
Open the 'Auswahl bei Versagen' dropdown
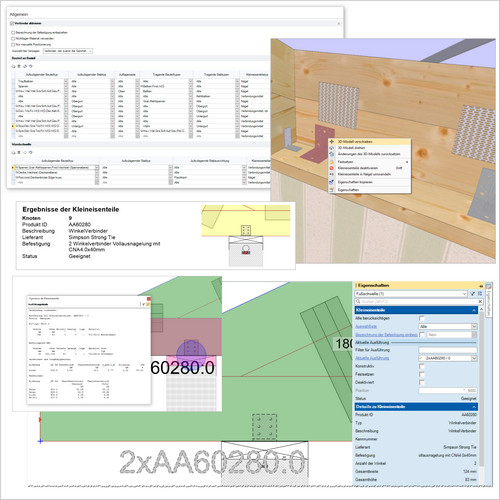[68, 51]
